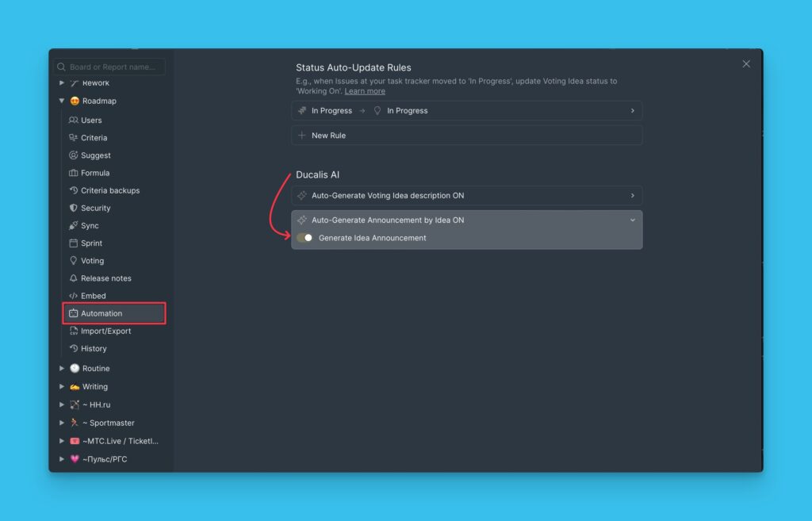Open the History menu item
812x521 pixels.
click(94, 349)
